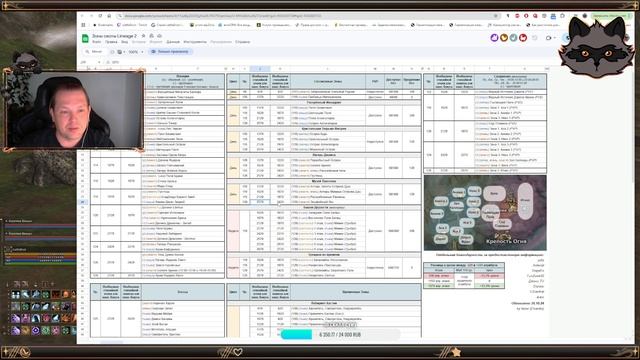The width and height of the screenshot is (640, 360).
Task: Click the purple collaborator avatar
Action: coord(494,38)
